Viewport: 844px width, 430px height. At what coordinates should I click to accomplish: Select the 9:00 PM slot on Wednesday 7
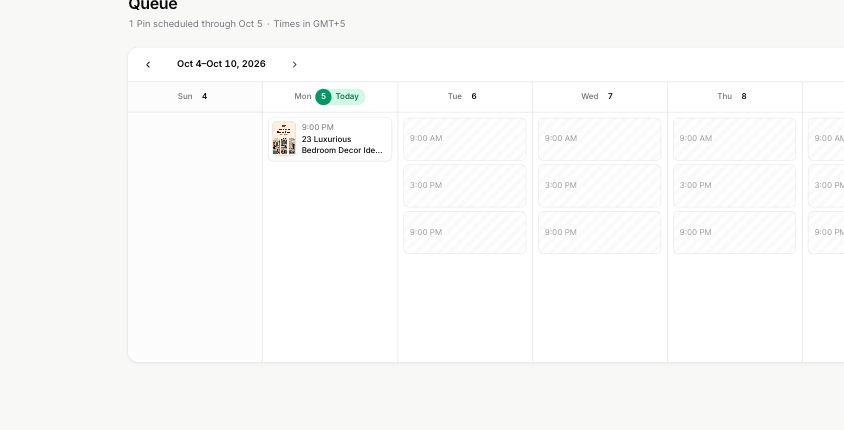[x=600, y=232]
